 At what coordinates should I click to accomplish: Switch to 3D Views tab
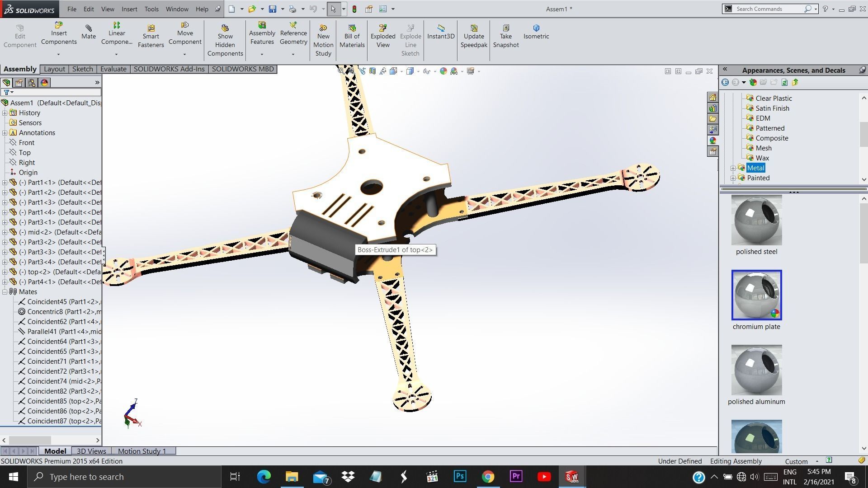[x=91, y=451]
